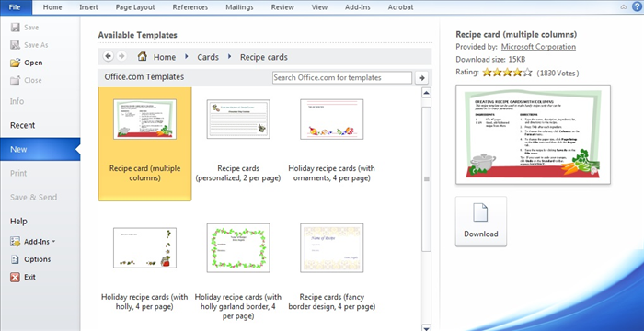Image resolution: width=644 pixels, height=331 pixels.
Task: Click the Add-Ins icon in the sidebar
Action: pos(16,242)
